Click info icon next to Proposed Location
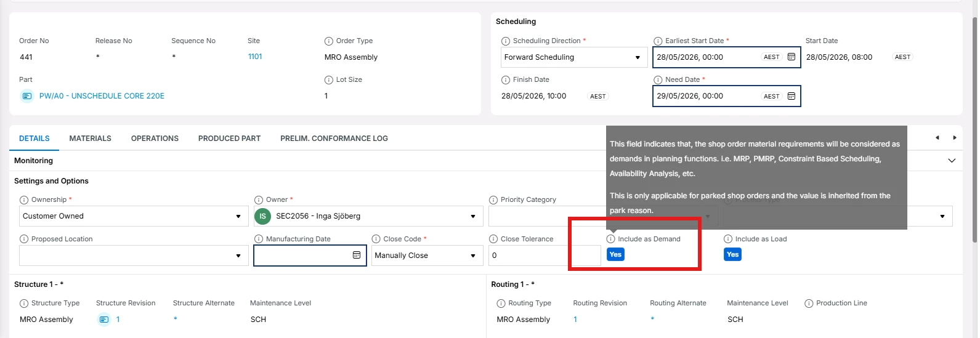 [24, 239]
